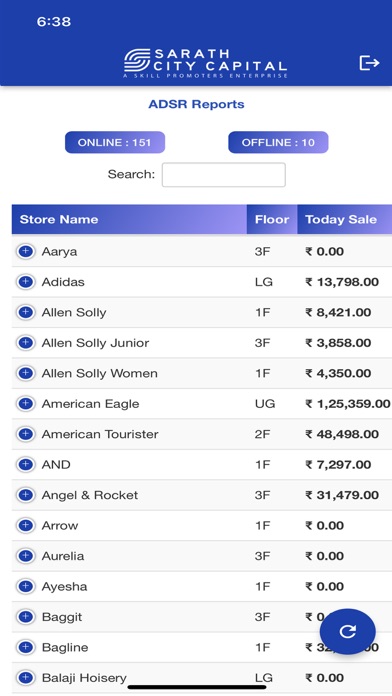Expand the Arrow store entry
This screenshot has height=696, width=392.
pyautogui.click(x=26, y=526)
